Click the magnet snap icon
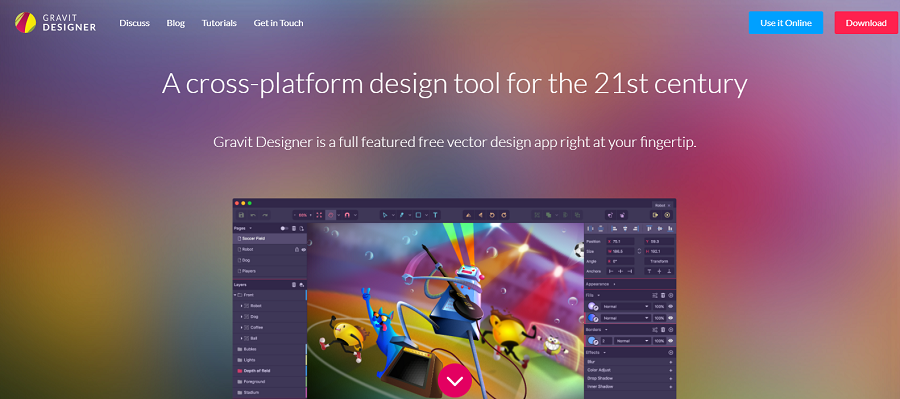900x399 pixels. (x=348, y=215)
